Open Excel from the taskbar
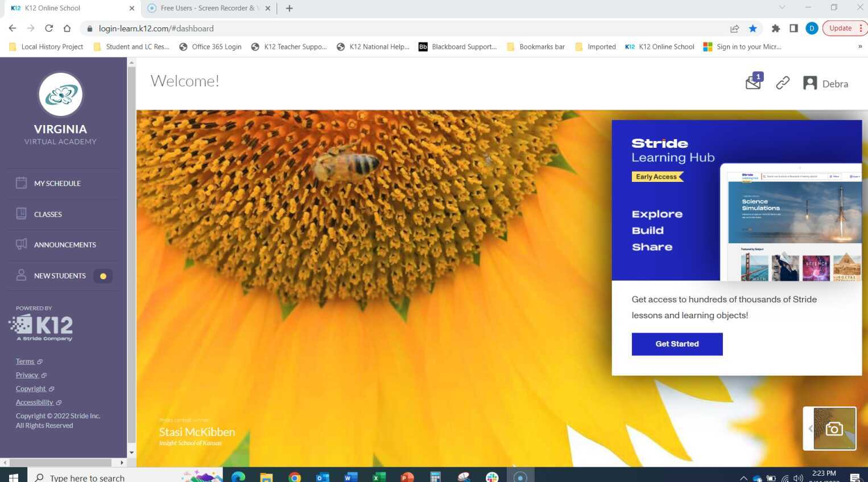This screenshot has width=868, height=482. (x=379, y=476)
